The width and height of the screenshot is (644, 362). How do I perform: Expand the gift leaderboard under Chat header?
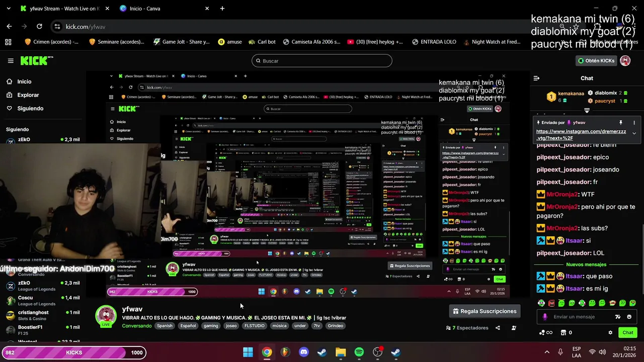pos(587,110)
